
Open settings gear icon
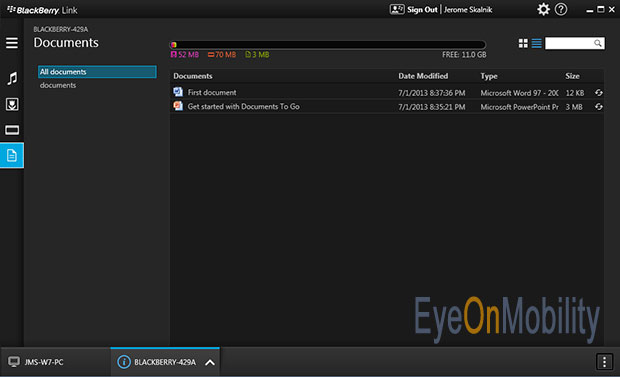pos(543,9)
